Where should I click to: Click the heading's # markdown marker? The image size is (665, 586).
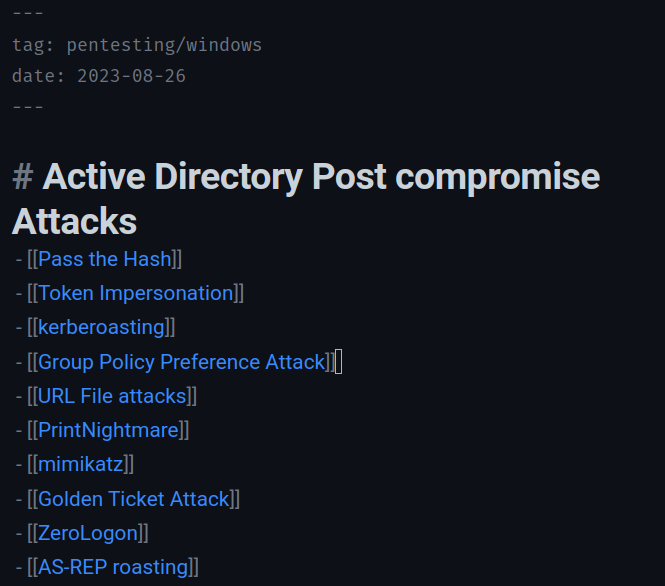22,177
